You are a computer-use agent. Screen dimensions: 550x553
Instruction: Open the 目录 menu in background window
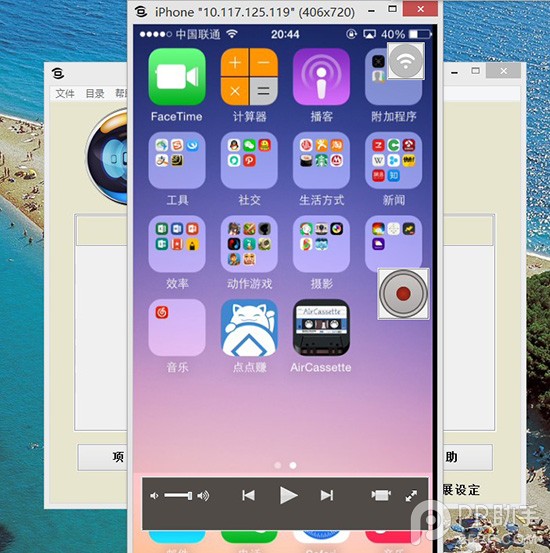pos(95,93)
